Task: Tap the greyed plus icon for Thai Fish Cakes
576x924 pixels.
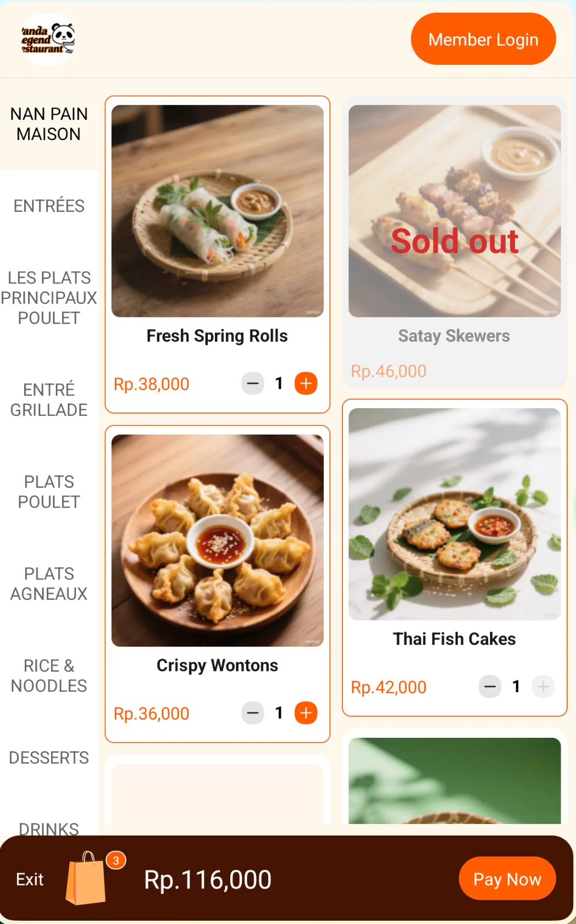Action: pyautogui.click(x=543, y=687)
